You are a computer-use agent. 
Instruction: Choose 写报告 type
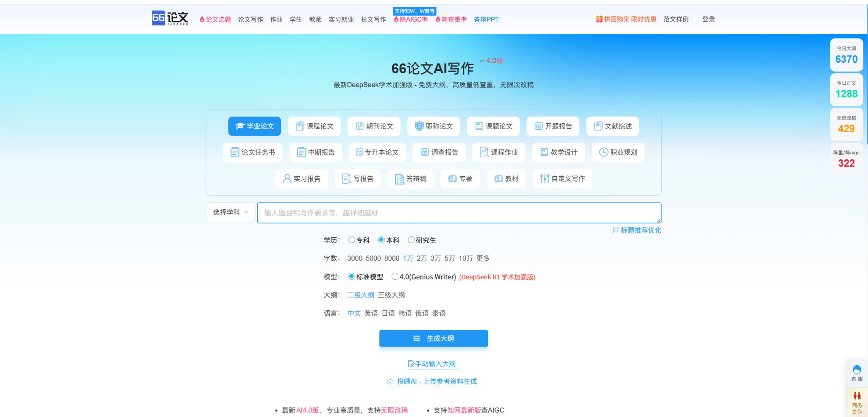coord(358,179)
